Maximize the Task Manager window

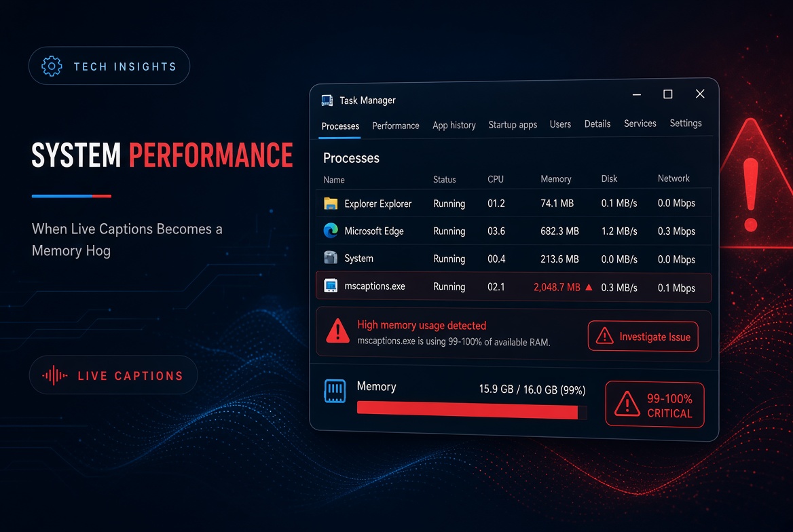(668, 94)
